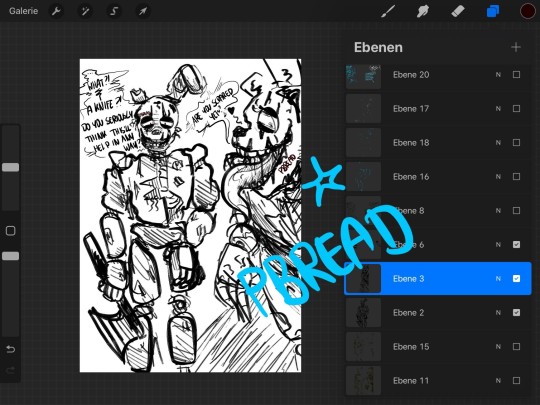Hide the Ebene 6 layer
This screenshot has width=540, height=405.
[516, 245]
